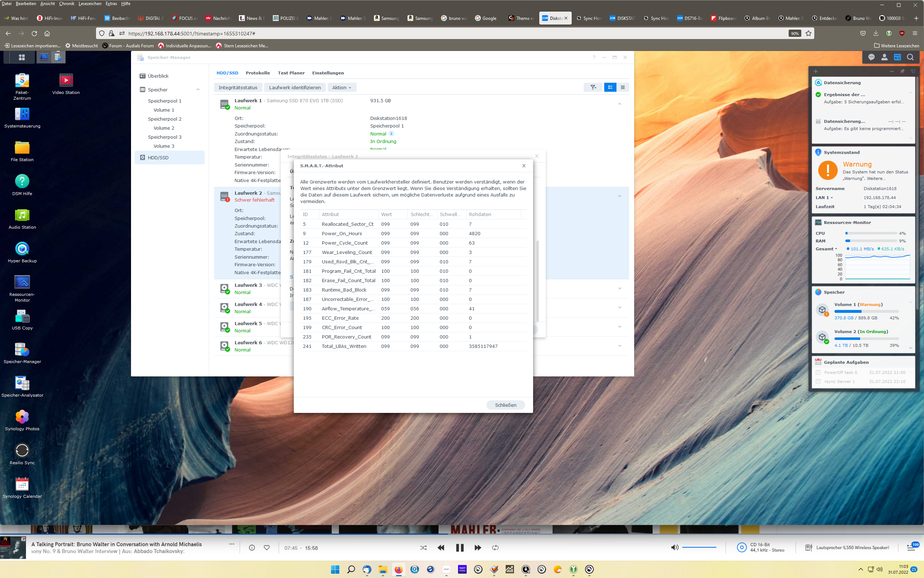
Task: Switch to Protokolle tab
Action: click(x=258, y=73)
